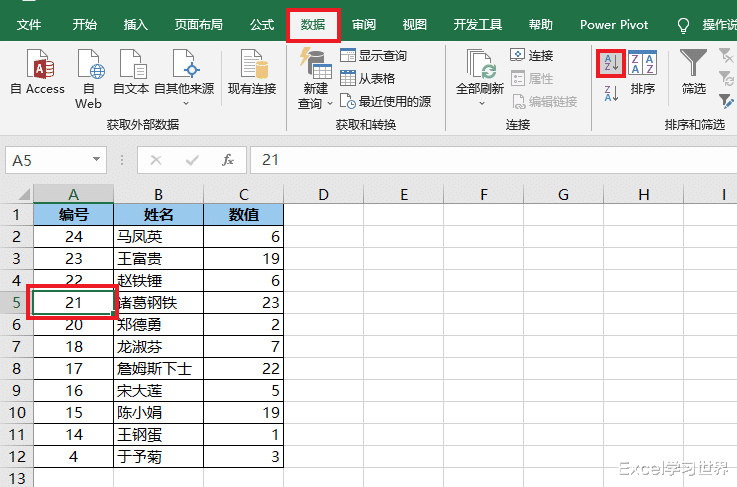
Task: Click the formula bar showing 21
Action: (x=494, y=160)
